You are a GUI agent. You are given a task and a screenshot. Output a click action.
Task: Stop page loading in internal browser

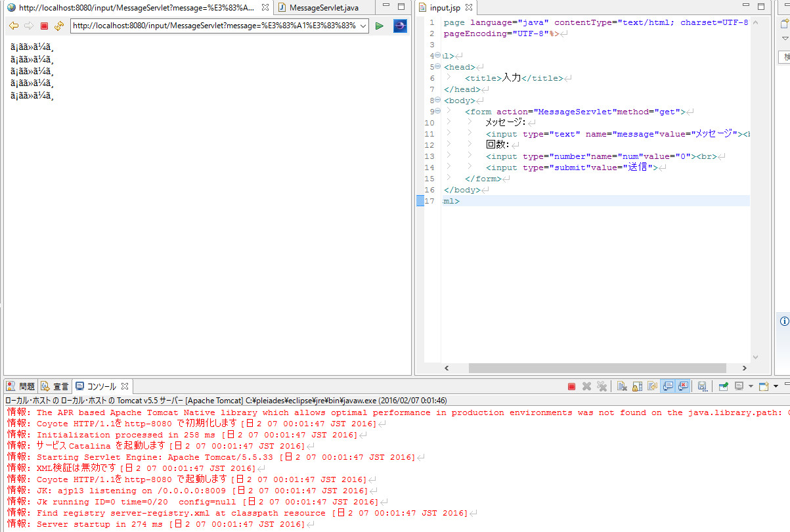point(44,26)
